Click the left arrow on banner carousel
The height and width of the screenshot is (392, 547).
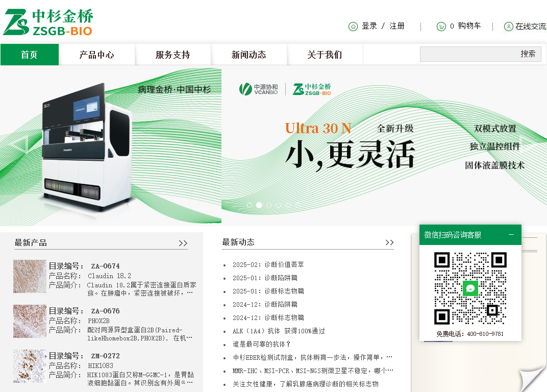[x=19, y=145]
